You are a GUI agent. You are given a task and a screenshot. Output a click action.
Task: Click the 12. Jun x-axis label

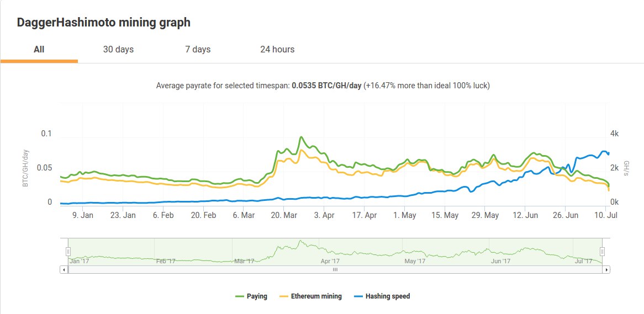click(525, 215)
